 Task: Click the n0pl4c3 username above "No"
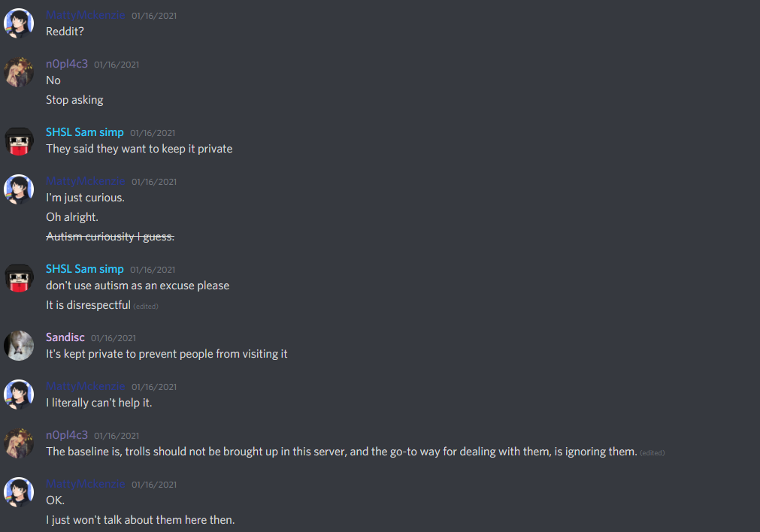(x=67, y=64)
